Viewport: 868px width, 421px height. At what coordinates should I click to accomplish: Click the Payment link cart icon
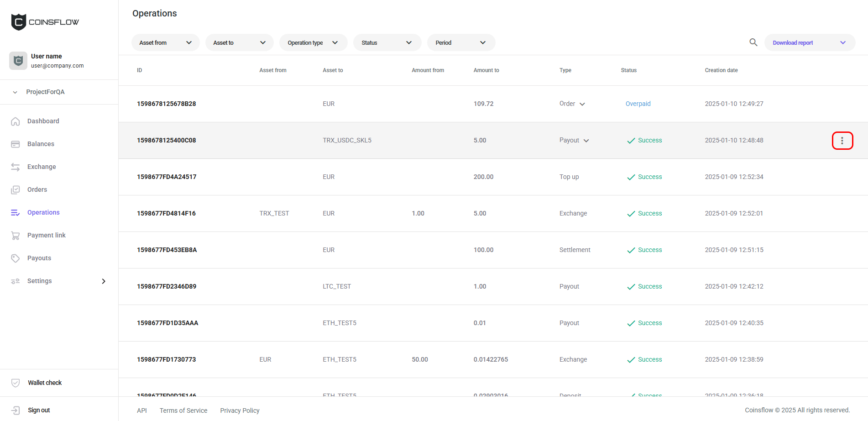[16, 236]
